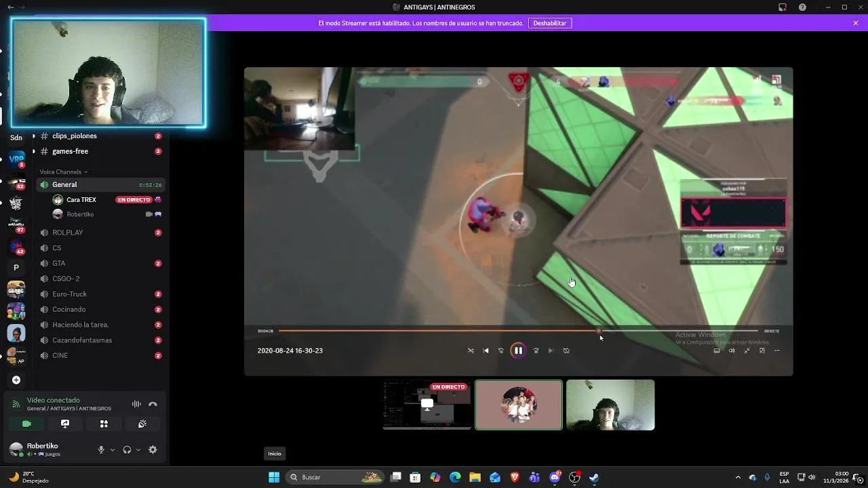The image size is (868, 488).
Task: Open Windows Start menu
Action: (274, 477)
